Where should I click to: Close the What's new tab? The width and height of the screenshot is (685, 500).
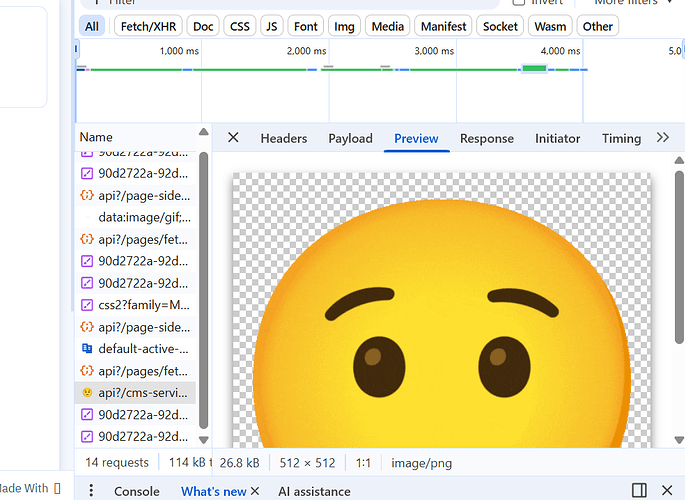(x=255, y=491)
